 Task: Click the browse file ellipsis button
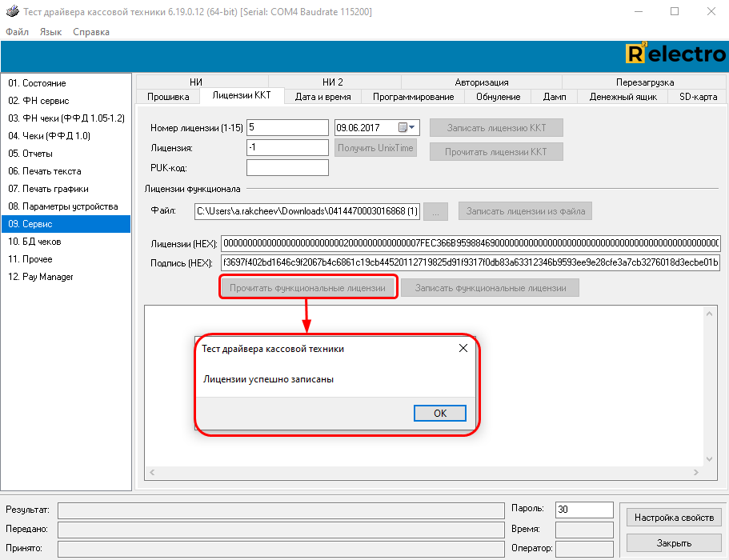435,211
